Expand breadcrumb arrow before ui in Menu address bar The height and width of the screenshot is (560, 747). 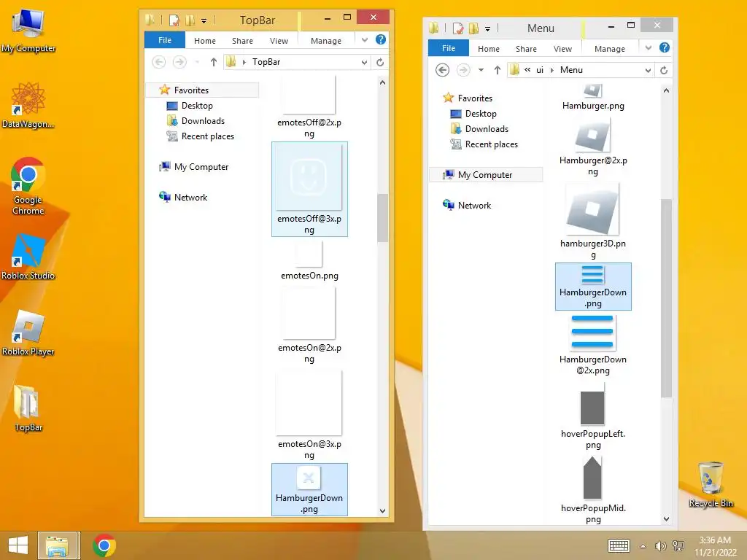coord(527,70)
